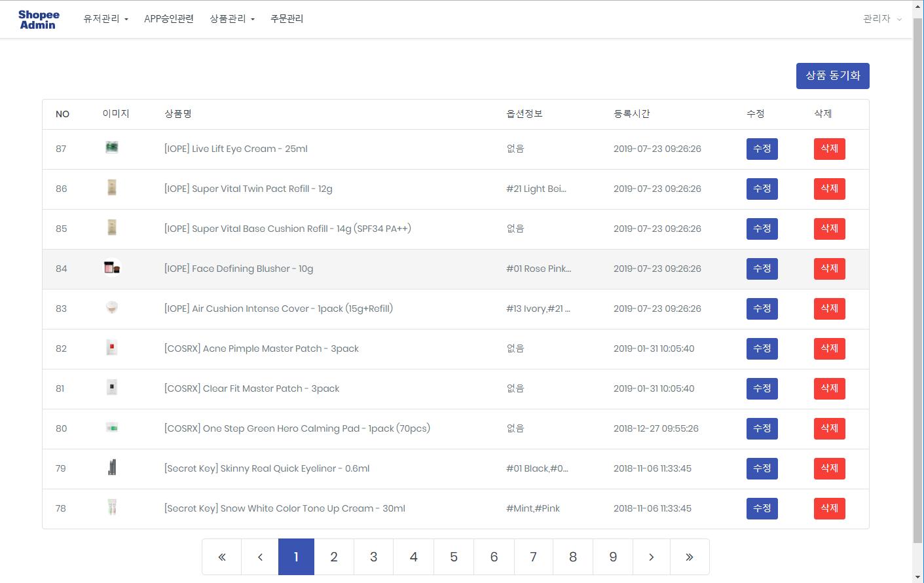The width and height of the screenshot is (924, 583).
Task: Edit product 81 with 수정 button
Action: 762,388
